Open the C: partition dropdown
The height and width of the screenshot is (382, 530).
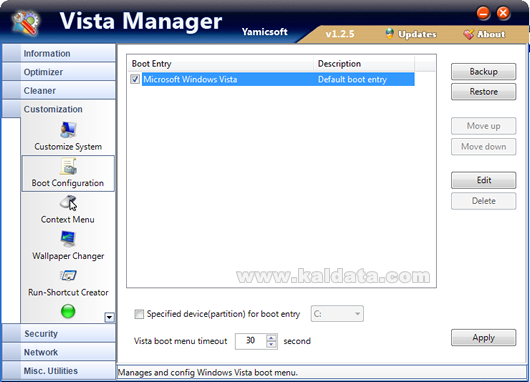pos(337,314)
